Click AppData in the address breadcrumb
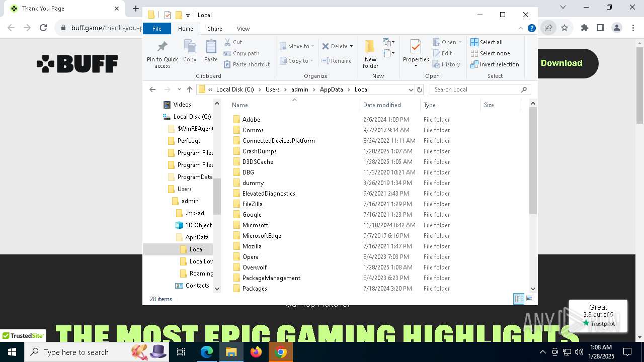644x362 pixels. pos(331,89)
